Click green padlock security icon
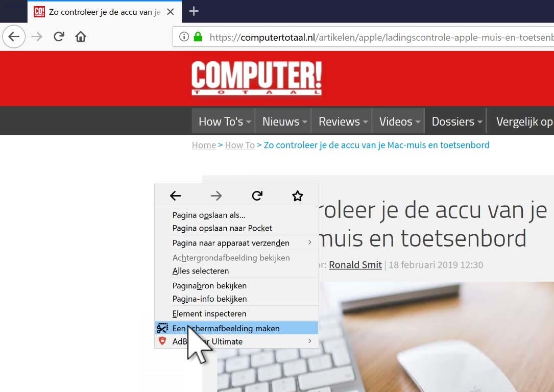 (198, 36)
